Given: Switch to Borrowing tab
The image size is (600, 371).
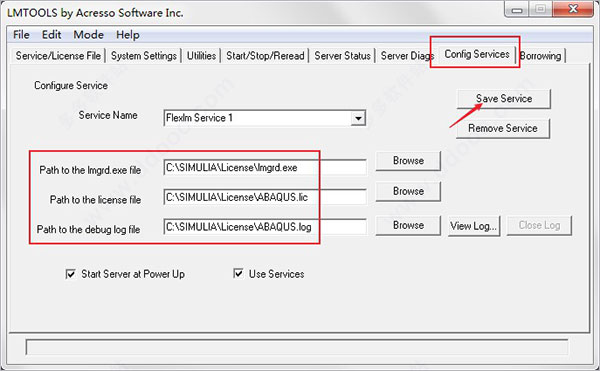Looking at the screenshot, I should pyautogui.click(x=540, y=56).
